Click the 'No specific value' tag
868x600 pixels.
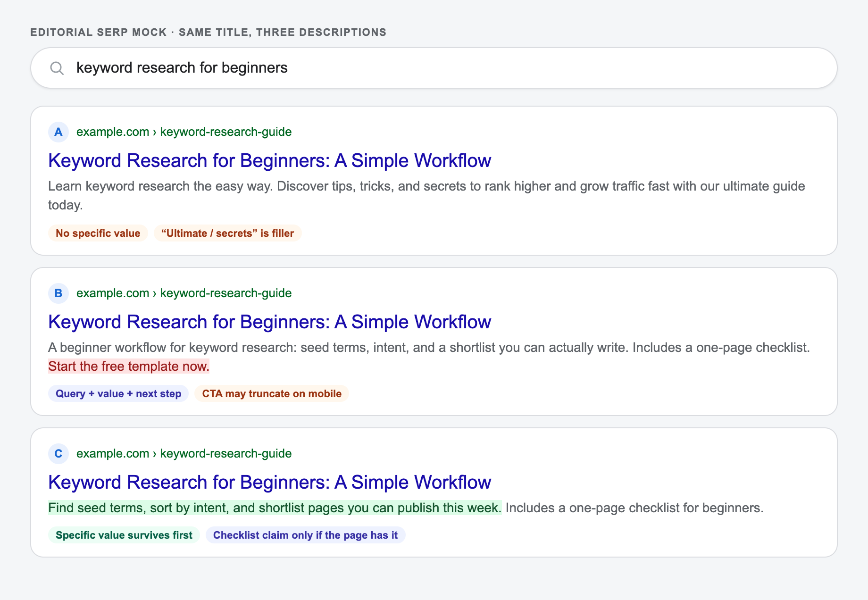[98, 233]
